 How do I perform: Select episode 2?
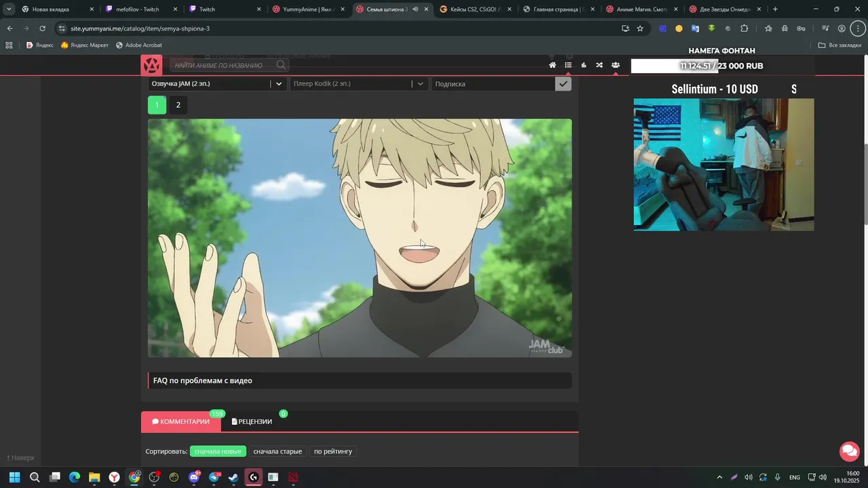coord(178,105)
